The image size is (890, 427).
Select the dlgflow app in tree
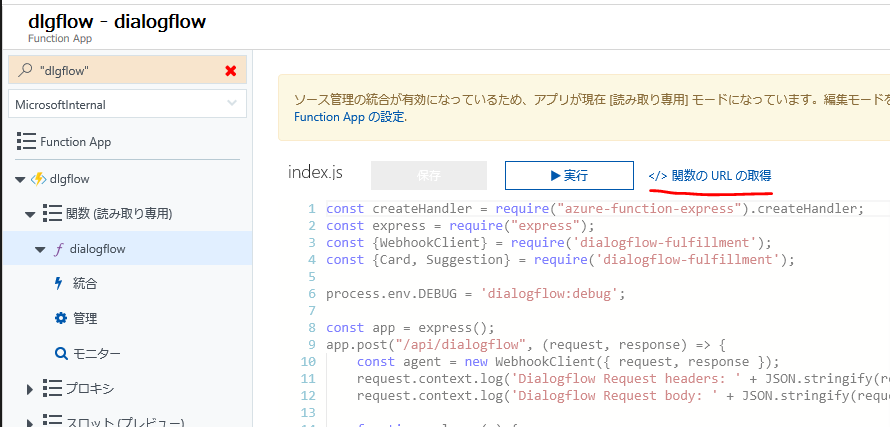click(x=70, y=179)
